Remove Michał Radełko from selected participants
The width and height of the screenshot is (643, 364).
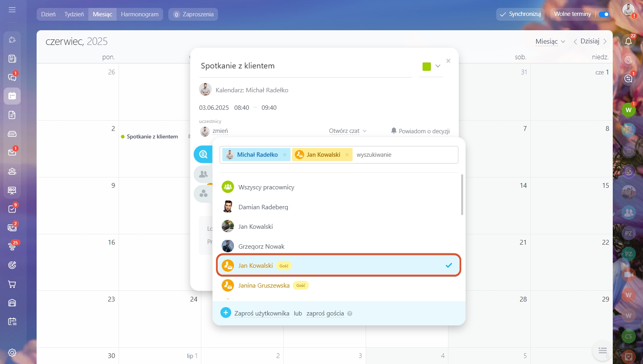click(285, 155)
